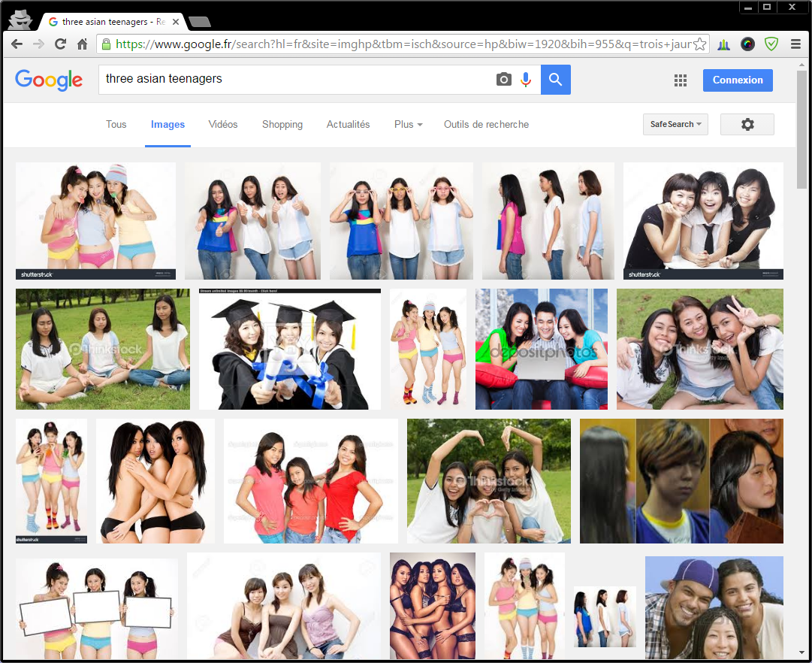Click the microphone voice search icon
The height and width of the screenshot is (663, 812).
tap(526, 80)
